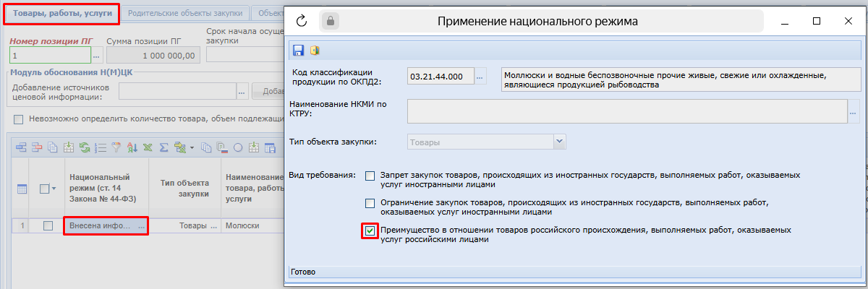The width and height of the screenshot is (868, 289).
Task: Click the green X table icon next to the sigma
Action: pyautogui.click(x=180, y=147)
